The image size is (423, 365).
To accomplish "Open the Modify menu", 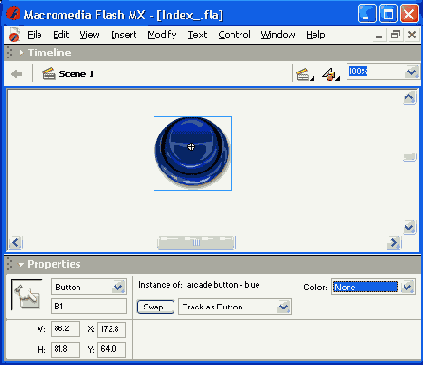I will [x=162, y=35].
